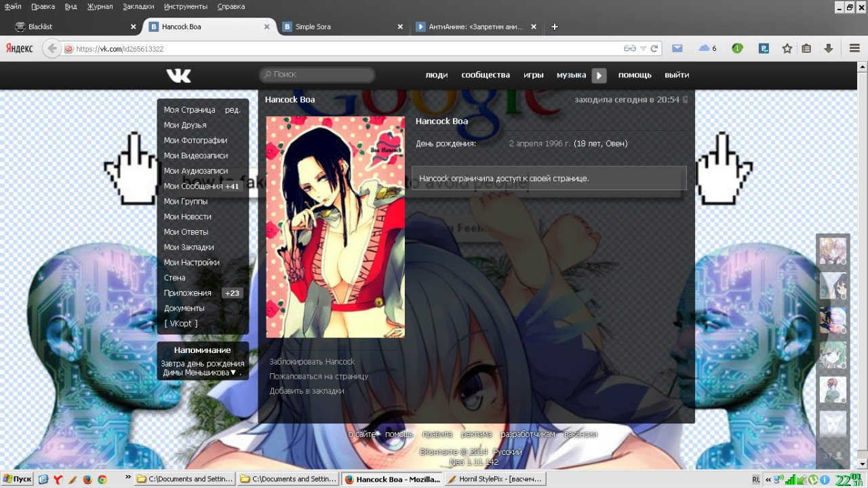Viewport: 868px width, 488px height.
Task: Open игры in the VK header
Action: pyautogui.click(x=534, y=75)
